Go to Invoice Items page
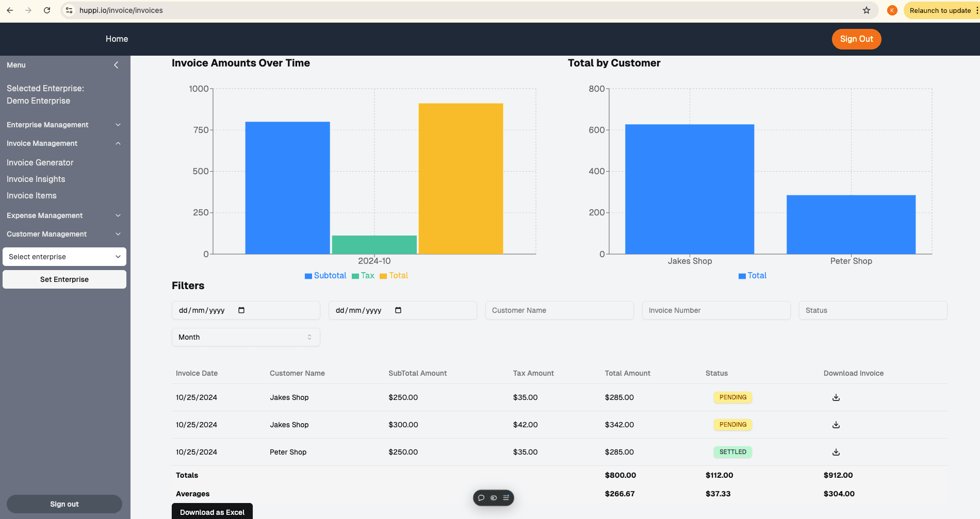The width and height of the screenshot is (980, 519). (x=31, y=195)
